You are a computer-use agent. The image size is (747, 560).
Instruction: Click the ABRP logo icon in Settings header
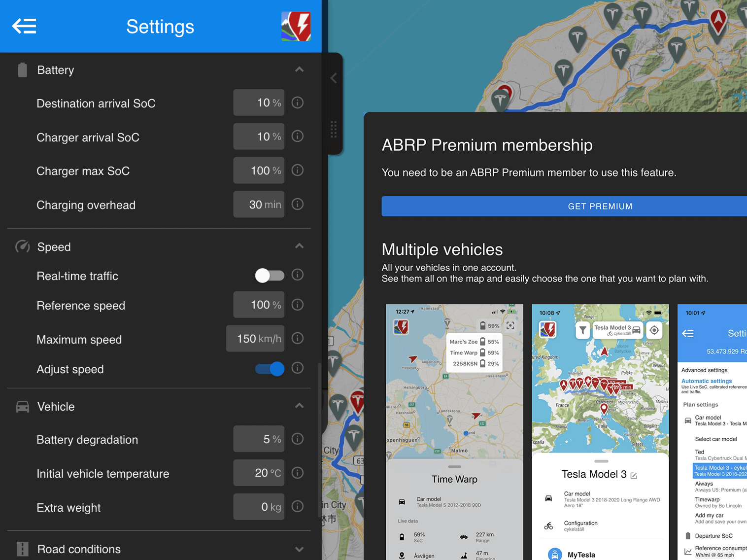click(x=296, y=26)
